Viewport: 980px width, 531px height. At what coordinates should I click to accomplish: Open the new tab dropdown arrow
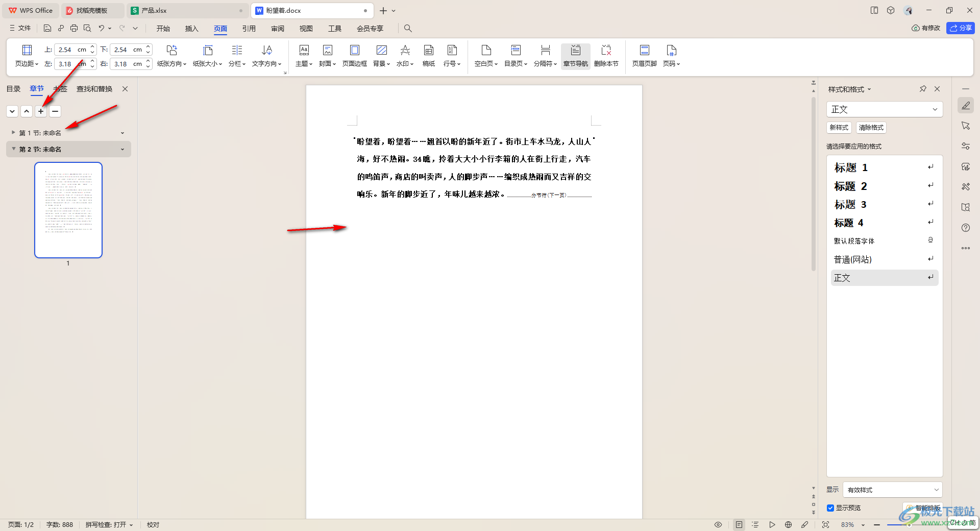[x=394, y=11]
